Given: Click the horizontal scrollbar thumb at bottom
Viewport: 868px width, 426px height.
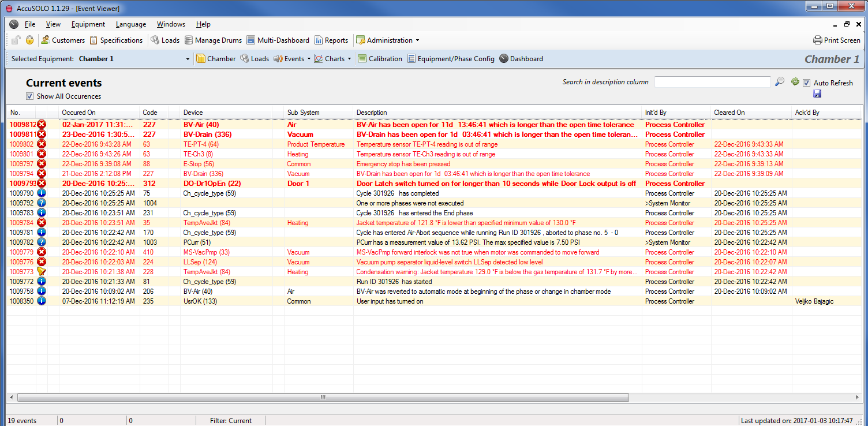Looking at the screenshot, I should tap(323, 397).
